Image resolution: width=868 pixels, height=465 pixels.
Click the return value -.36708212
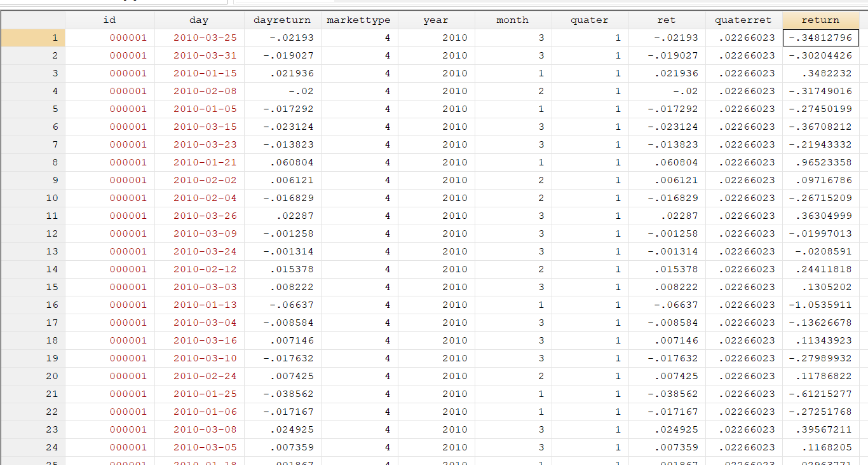coord(820,127)
